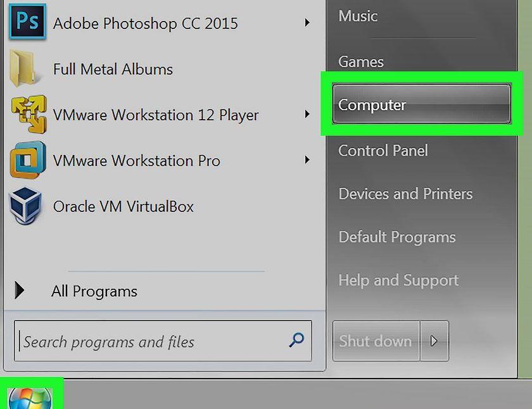Open the Games entry
This screenshot has height=409, width=532.
coord(361,61)
